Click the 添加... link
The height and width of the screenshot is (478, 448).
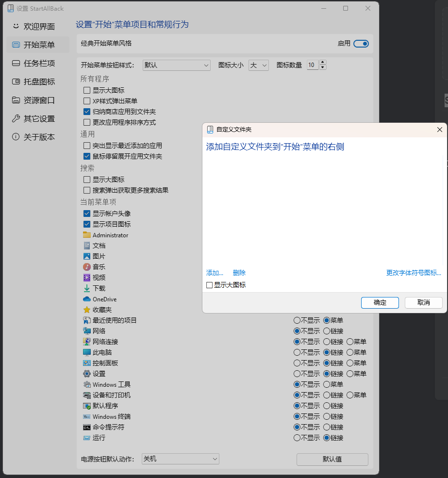point(215,273)
